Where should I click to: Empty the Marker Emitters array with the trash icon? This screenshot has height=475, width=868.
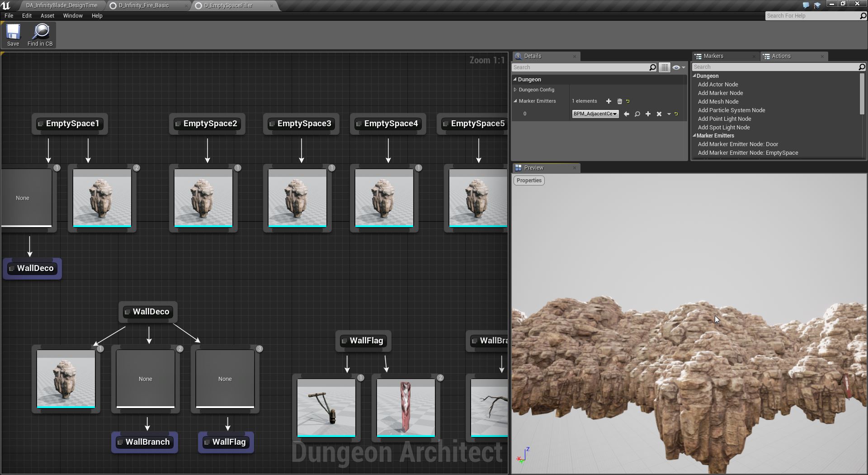[619, 101]
